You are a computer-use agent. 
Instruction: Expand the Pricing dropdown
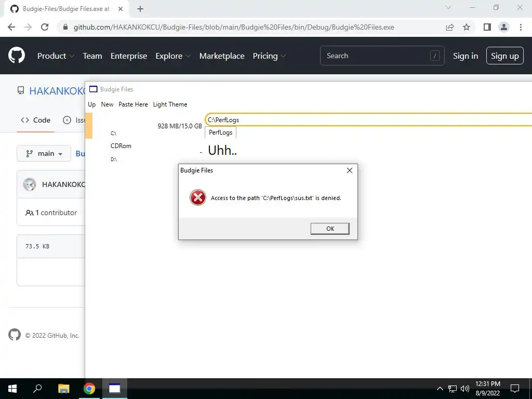[270, 56]
